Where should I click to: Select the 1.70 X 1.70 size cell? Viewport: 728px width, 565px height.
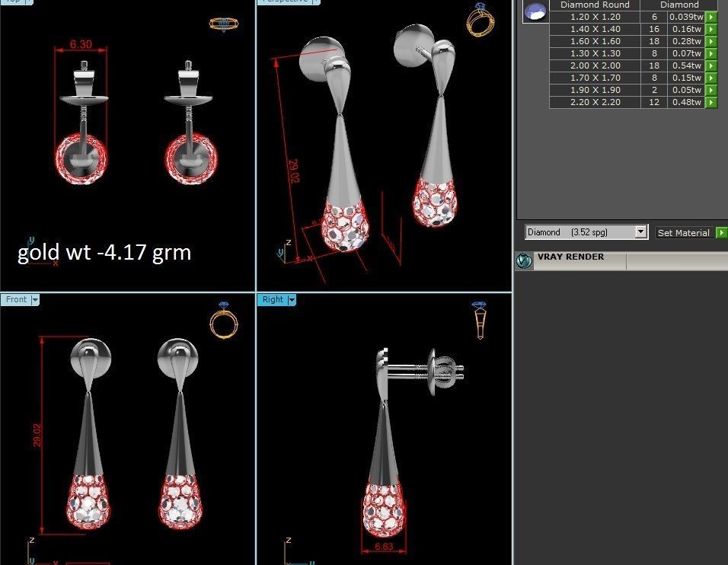pyautogui.click(x=595, y=78)
